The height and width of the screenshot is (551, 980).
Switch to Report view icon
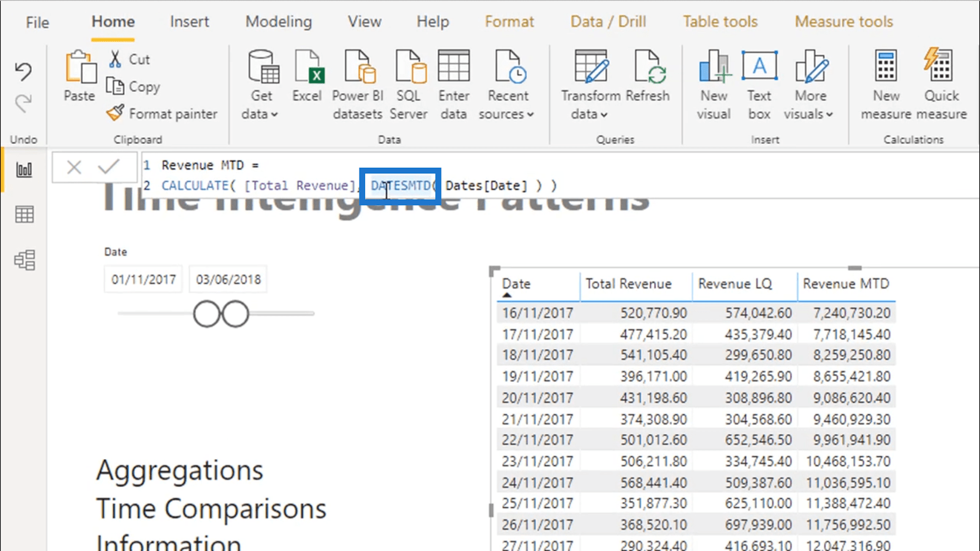(24, 170)
